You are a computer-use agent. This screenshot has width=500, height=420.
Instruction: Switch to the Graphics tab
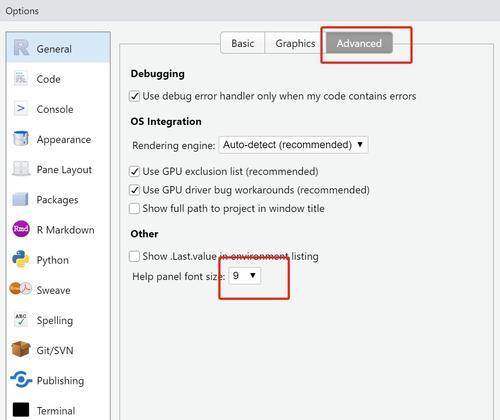point(295,43)
